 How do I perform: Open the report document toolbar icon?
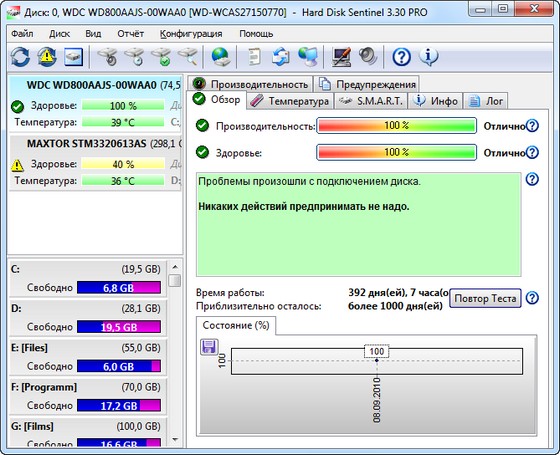point(254,56)
